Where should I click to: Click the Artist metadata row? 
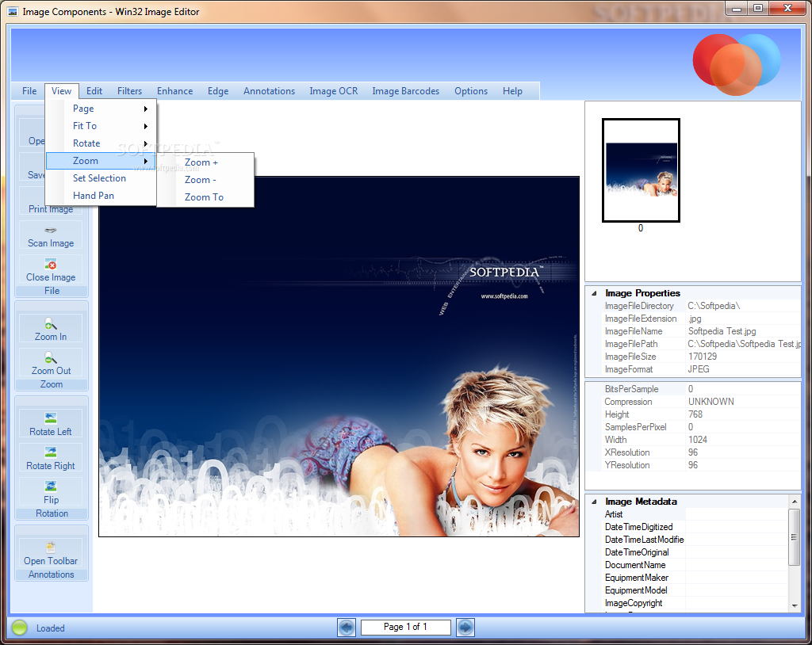[695, 514]
